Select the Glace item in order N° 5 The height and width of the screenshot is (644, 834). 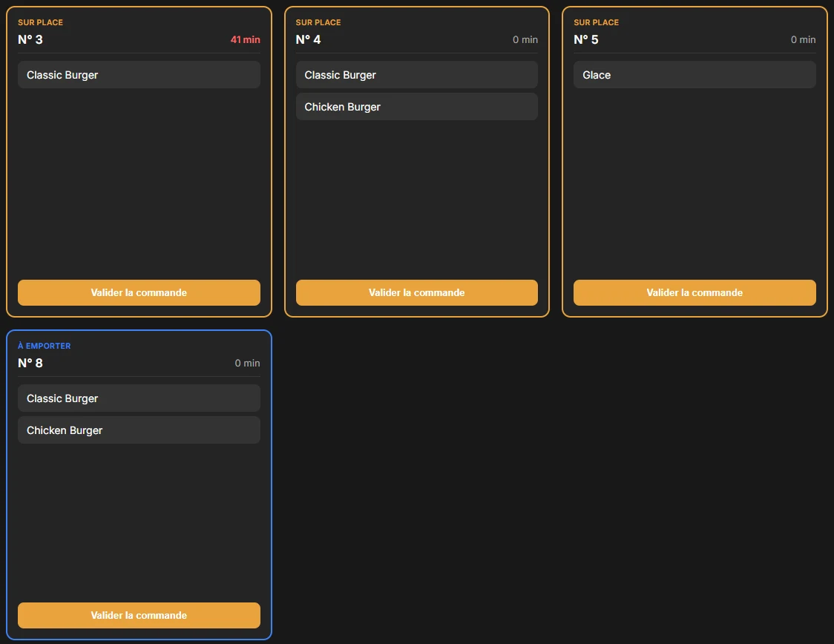click(x=695, y=75)
